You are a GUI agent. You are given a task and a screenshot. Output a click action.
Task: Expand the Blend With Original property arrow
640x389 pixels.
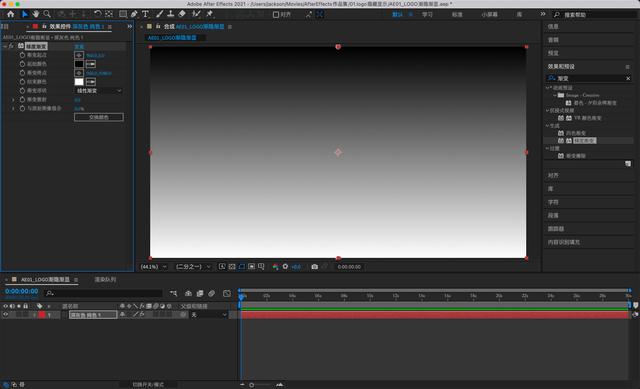13,109
